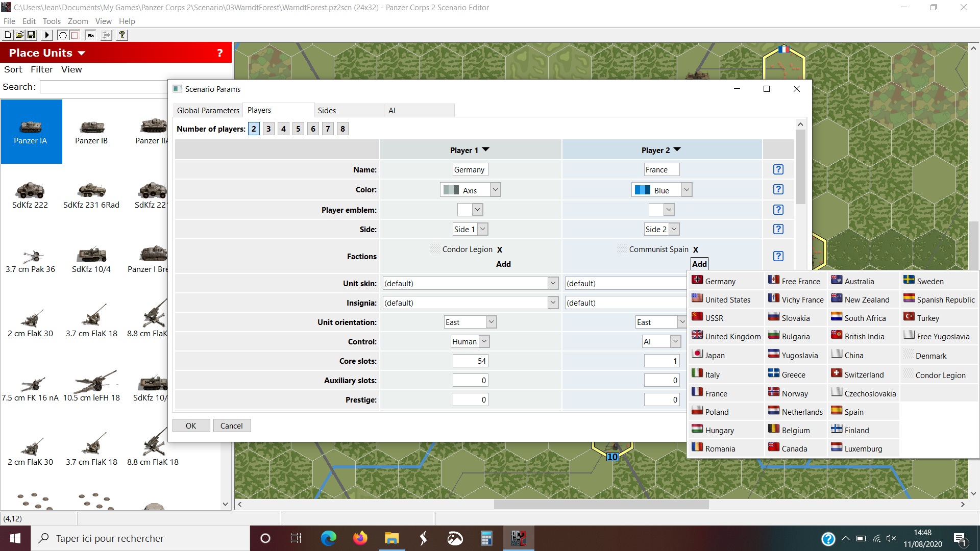This screenshot has width=980, height=551.
Task: Click Add under Player 2 factions
Action: 699,264
